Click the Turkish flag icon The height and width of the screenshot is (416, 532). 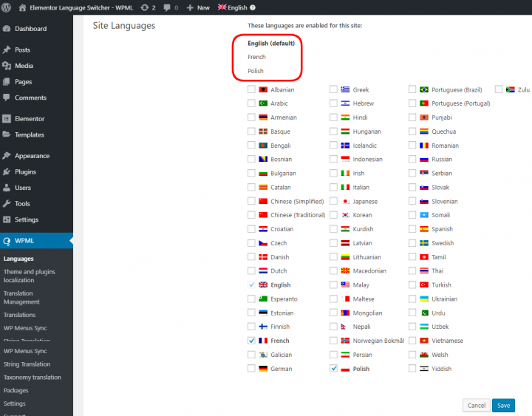(x=424, y=284)
